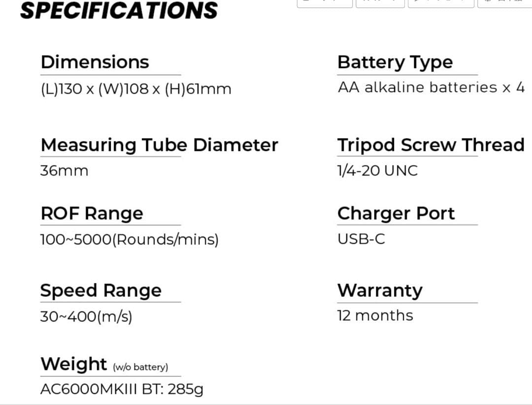Click the Tripod Screw Thread heading
Image resolution: width=532 pixels, height=405 pixels.
[x=431, y=145]
